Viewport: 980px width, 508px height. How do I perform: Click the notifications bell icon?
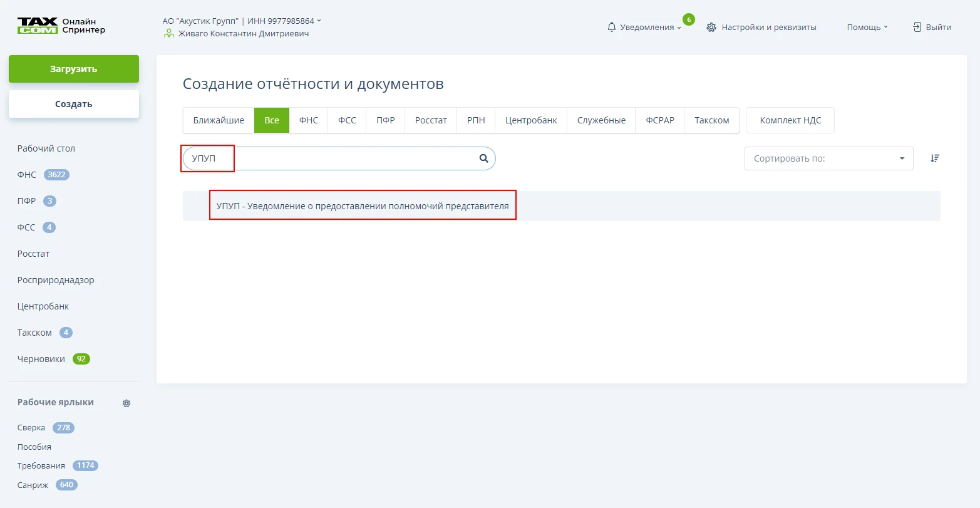click(x=612, y=27)
